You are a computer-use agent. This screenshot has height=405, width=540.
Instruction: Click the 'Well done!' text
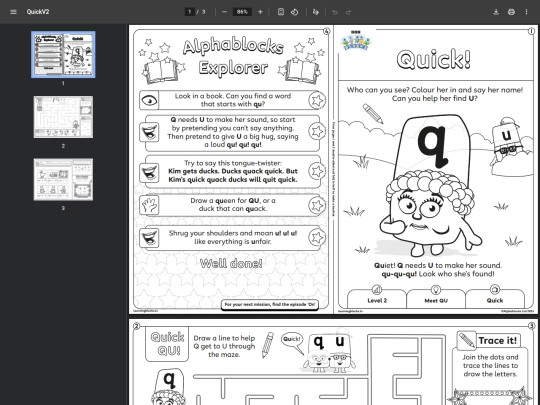[x=231, y=264]
